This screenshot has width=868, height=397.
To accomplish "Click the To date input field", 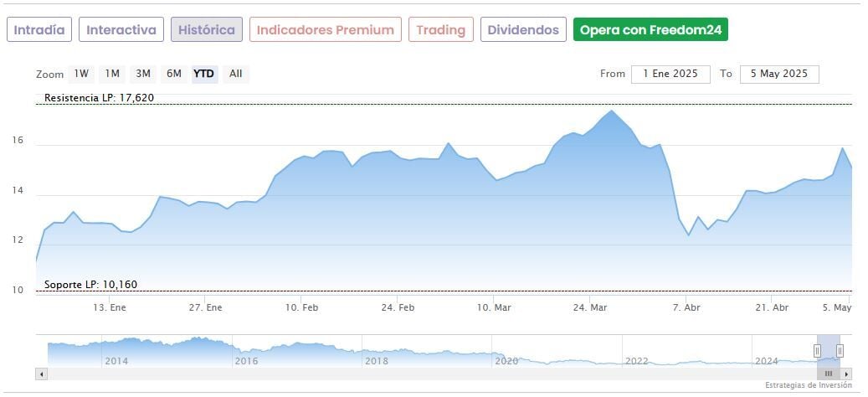I will (x=778, y=74).
